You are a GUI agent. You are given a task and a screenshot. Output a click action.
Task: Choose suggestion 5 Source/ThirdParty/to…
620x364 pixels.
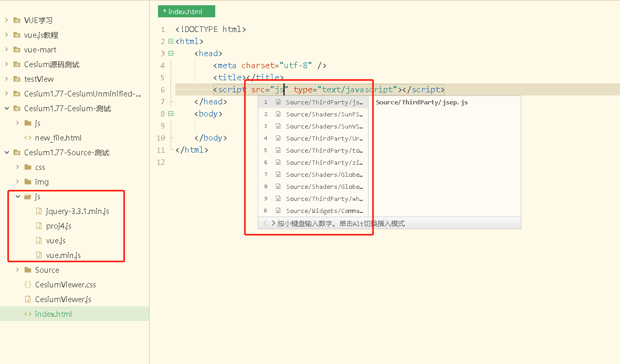point(313,150)
